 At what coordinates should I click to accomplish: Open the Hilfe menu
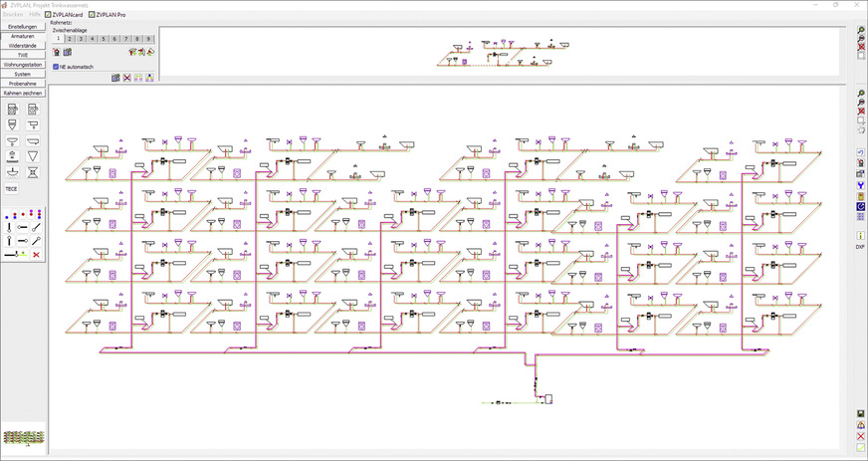[36, 15]
